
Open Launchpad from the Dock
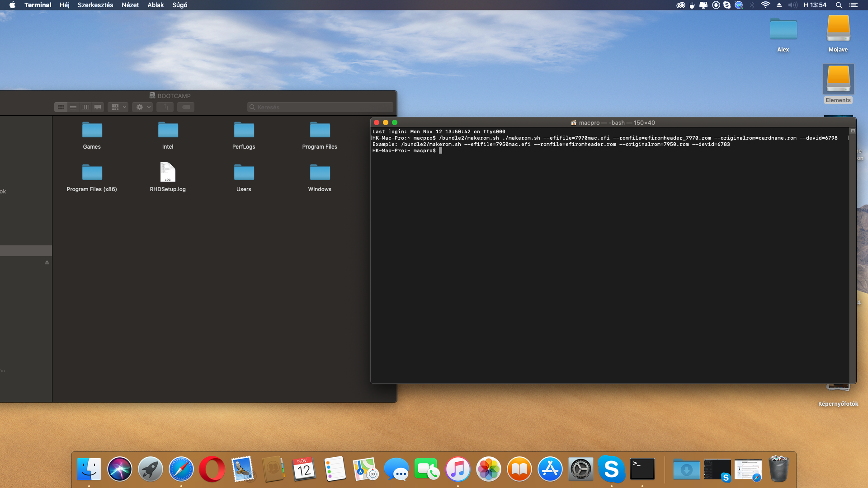151,469
